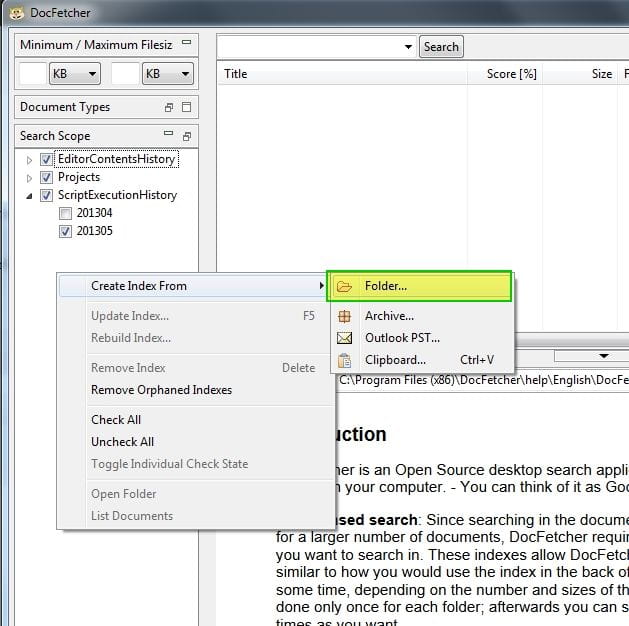The height and width of the screenshot is (626, 629).
Task: Open the preview pane dropdown arrow
Action: 604,356
